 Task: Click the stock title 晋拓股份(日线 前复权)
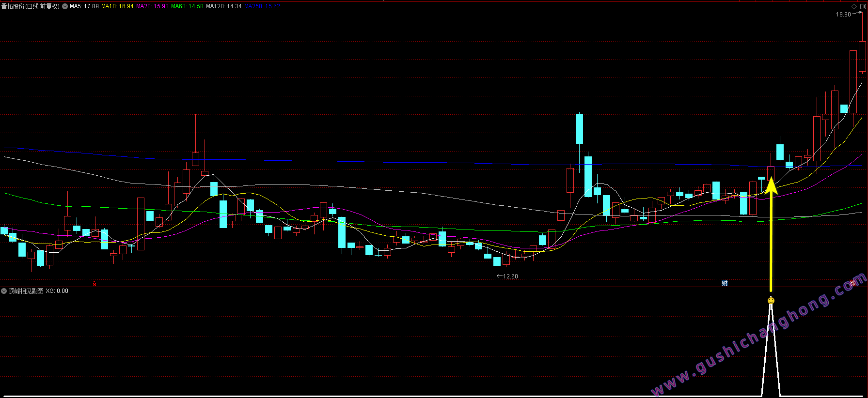pyautogui.click(x=31, y=6)
